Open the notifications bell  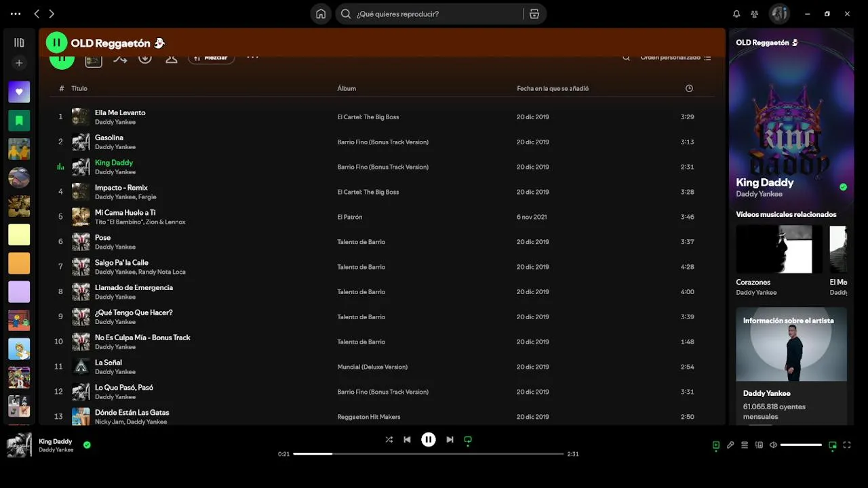736,14
